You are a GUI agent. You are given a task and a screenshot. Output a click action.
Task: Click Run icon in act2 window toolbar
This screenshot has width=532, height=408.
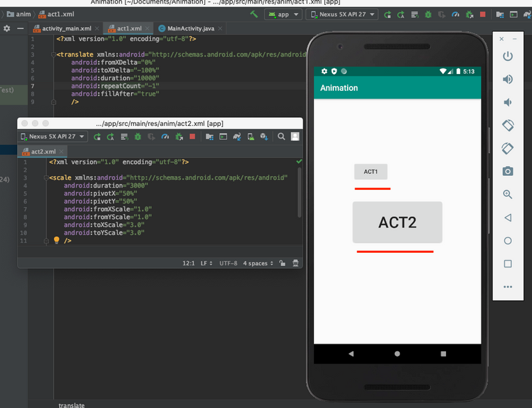click(x=97, y=136)
